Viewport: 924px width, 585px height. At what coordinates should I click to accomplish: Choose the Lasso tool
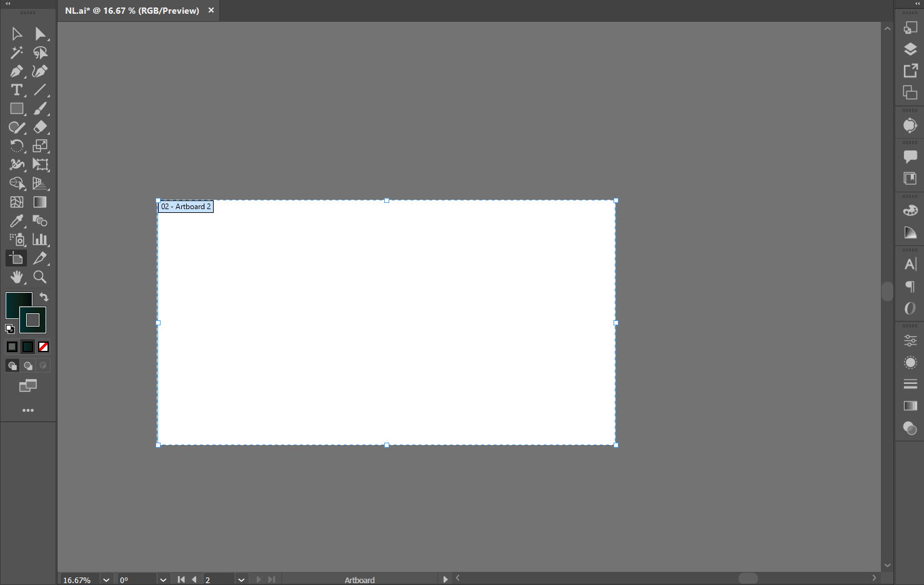pyautogui.click(x=40, y=52)
